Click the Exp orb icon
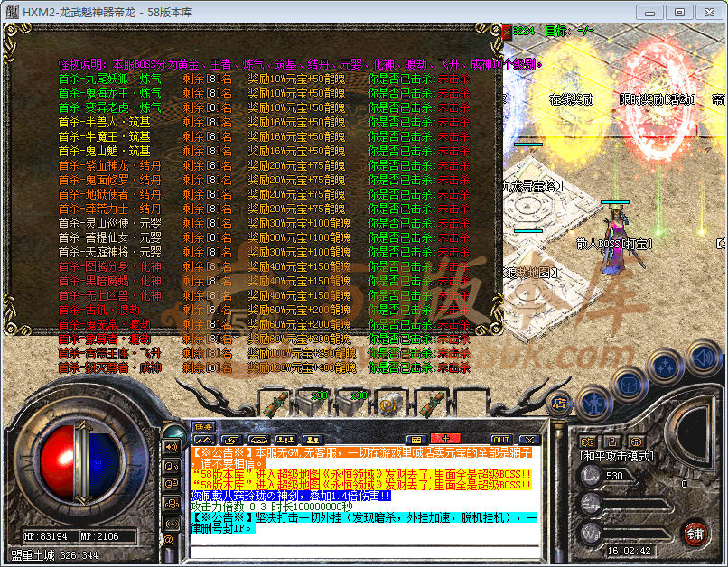This screenshot has width=728, height=567. [x=591, y=505]
